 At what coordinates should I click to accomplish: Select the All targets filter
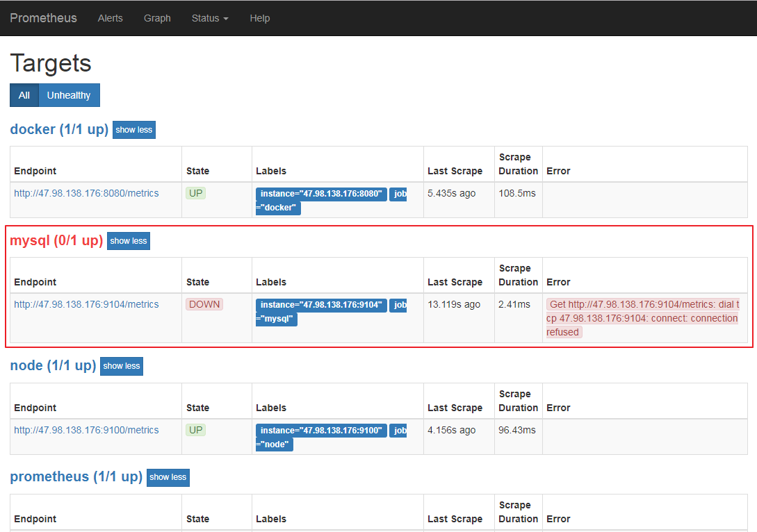(24, 95)
